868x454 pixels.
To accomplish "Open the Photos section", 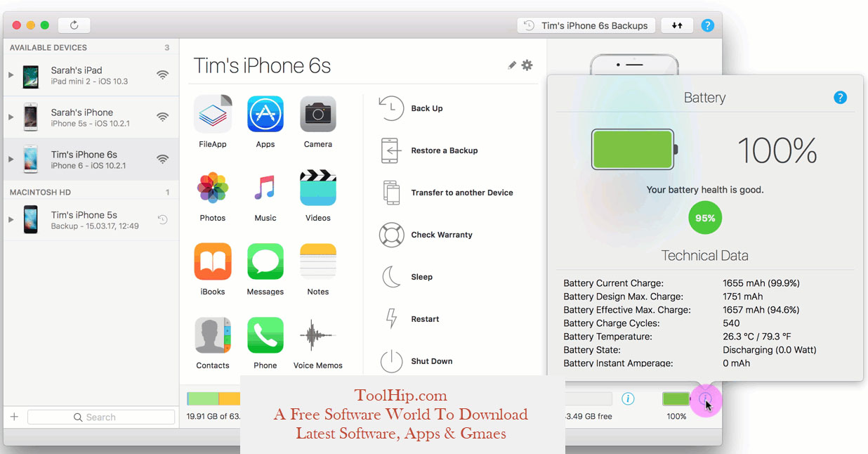I will pyautogui.click(x=213, y=188).
